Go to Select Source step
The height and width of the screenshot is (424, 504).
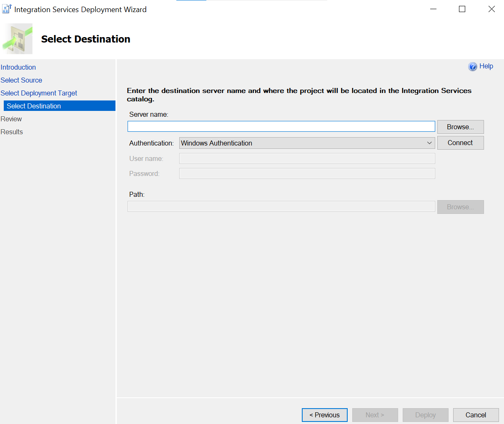coord(21,80)
